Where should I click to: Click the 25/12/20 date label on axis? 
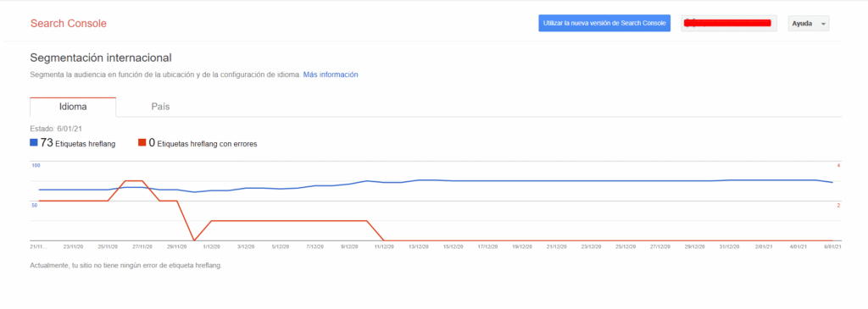coord(626,246)
